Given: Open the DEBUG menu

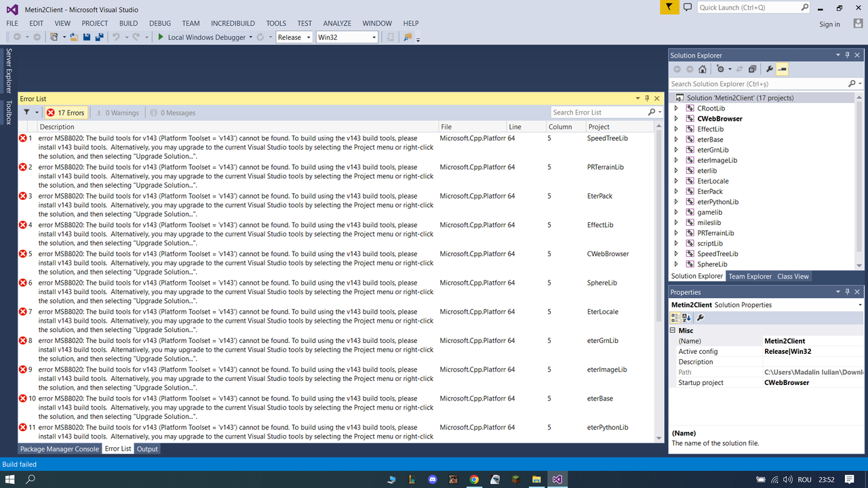Looking at the screenshot, I should point(160,23).
